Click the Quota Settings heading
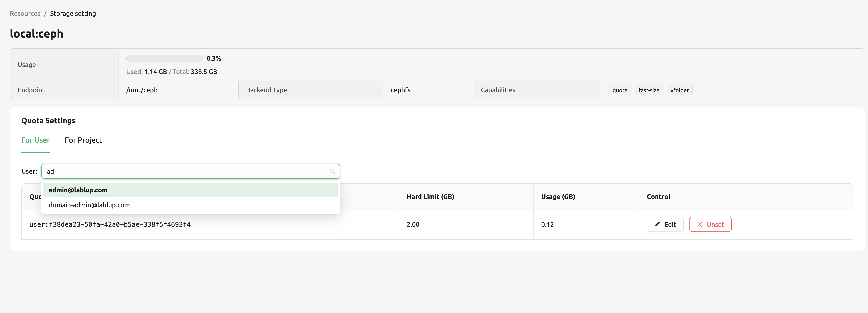Screen dimensions: 868x313 coord(48,121)
